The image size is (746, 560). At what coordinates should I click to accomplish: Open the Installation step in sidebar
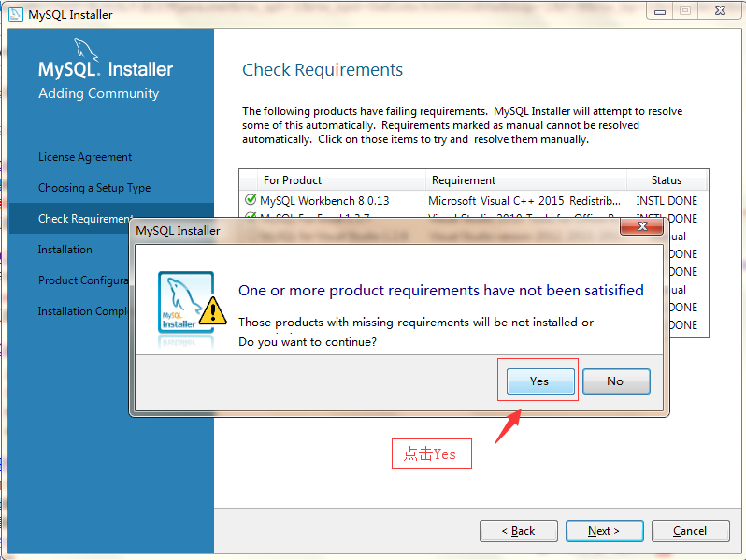65,250
